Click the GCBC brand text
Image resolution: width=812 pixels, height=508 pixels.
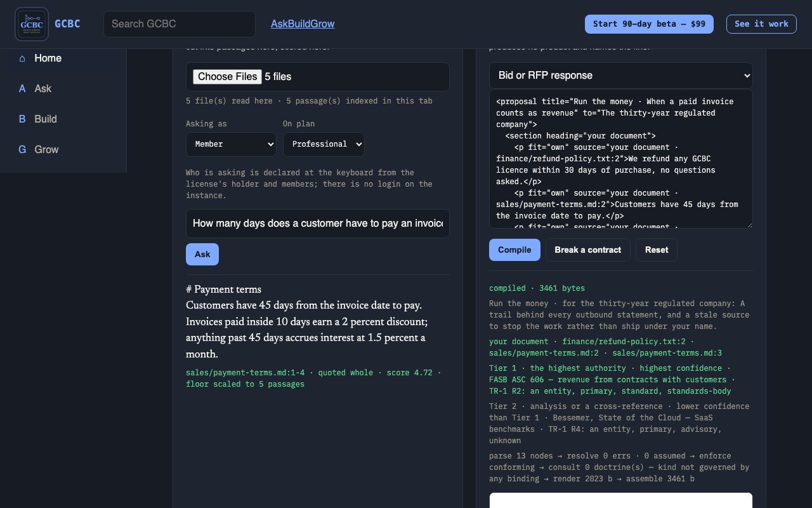click(67, 24)
